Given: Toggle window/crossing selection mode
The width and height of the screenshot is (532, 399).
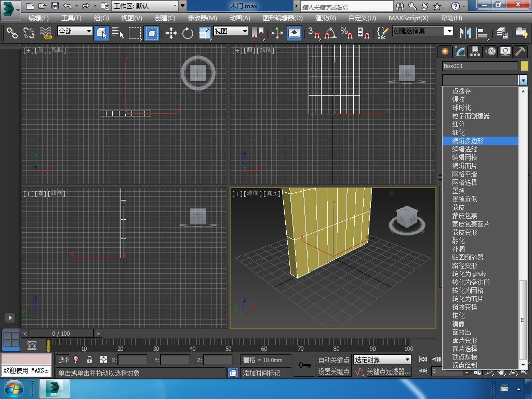Looking at the screenshot, I should pyautogui.click(x=152, y=33).
